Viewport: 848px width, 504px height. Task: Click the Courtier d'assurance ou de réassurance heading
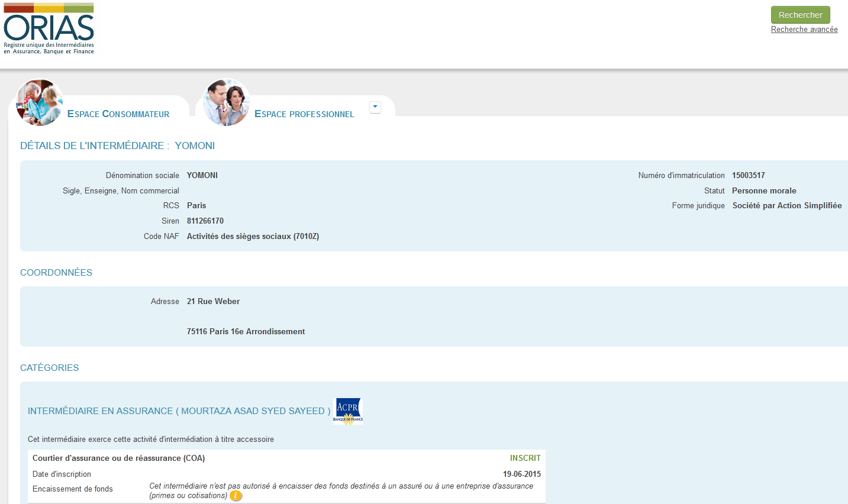point(119,458)
